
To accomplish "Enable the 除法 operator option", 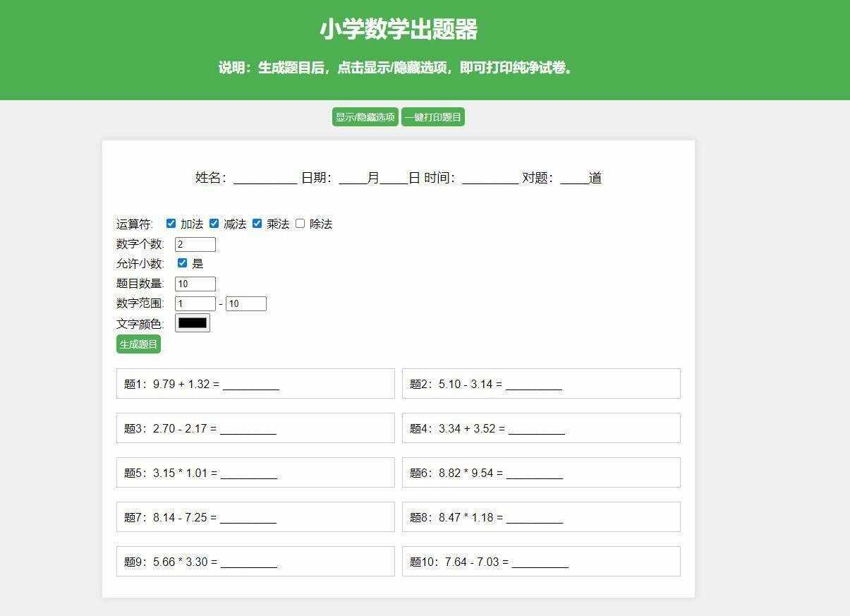I will [x=299, y=223].
